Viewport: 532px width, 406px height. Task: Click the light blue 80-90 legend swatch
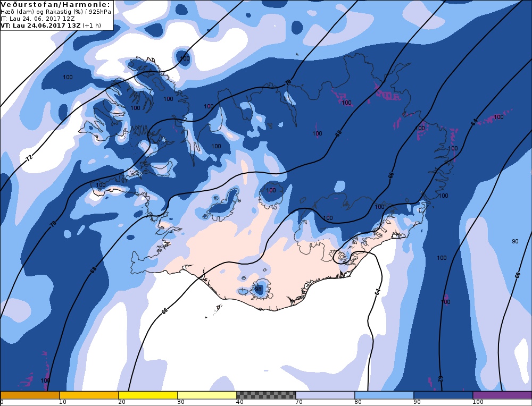(384, 395)
